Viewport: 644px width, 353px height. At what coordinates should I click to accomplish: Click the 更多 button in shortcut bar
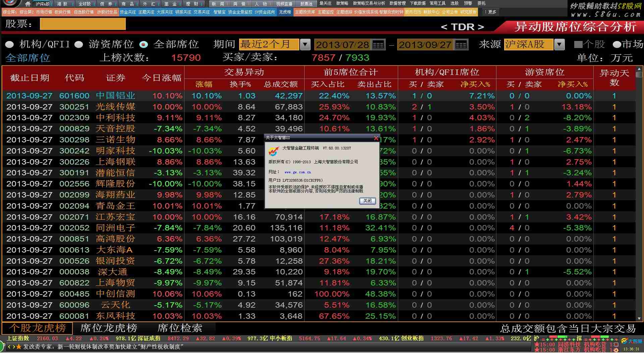(490, 12)
